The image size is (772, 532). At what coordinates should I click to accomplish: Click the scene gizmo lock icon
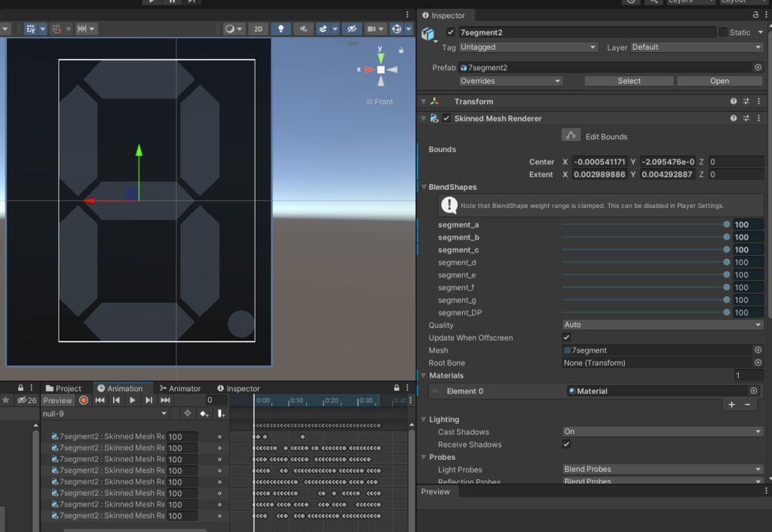[x=401, y=50]
